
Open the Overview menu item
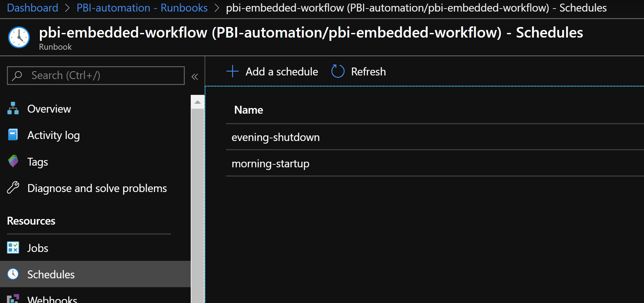(x=49, y=109)
